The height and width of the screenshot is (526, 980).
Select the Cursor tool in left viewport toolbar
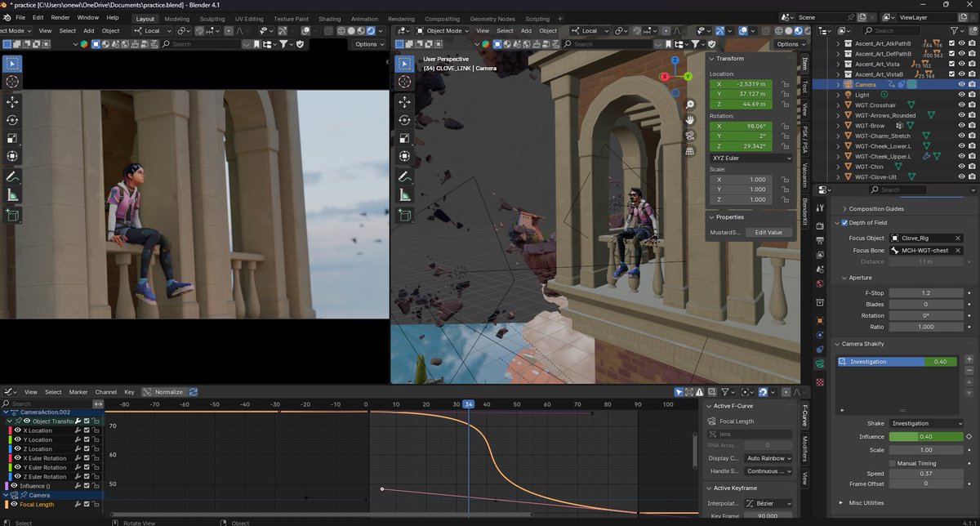coord(12,82)
